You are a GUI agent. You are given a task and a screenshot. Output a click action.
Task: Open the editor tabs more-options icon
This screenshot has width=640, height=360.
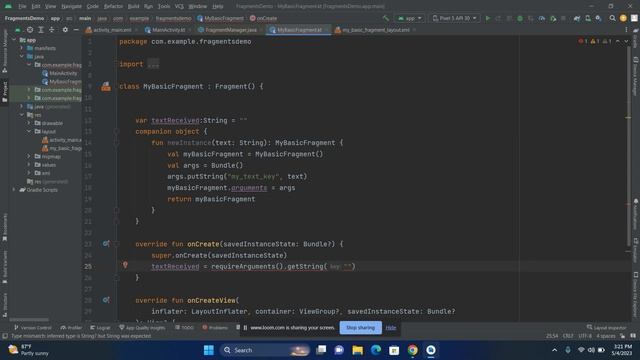(x=626, y=30)
